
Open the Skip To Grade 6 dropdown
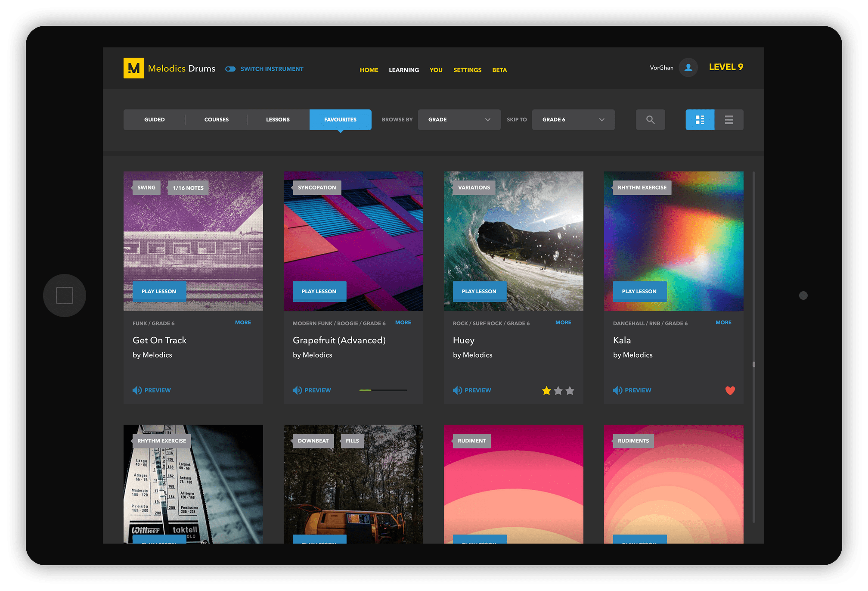coord(573,119)
